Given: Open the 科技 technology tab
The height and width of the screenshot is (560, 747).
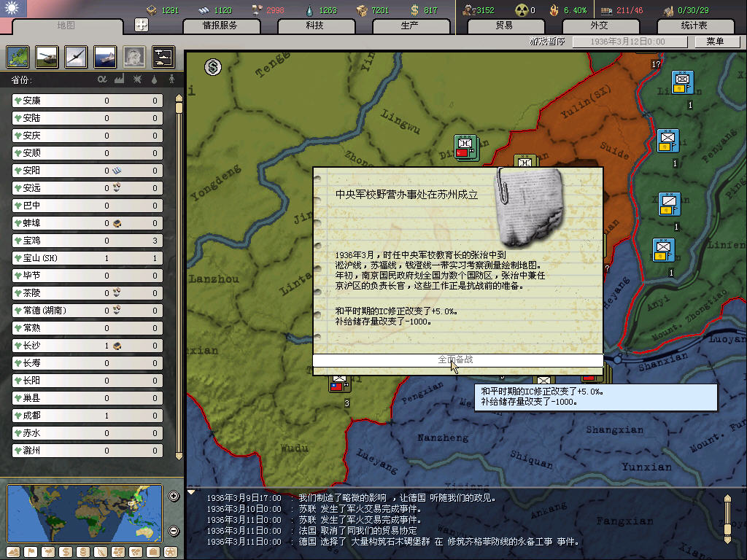Looking at the screenshot, I should [x=315, y=26].
